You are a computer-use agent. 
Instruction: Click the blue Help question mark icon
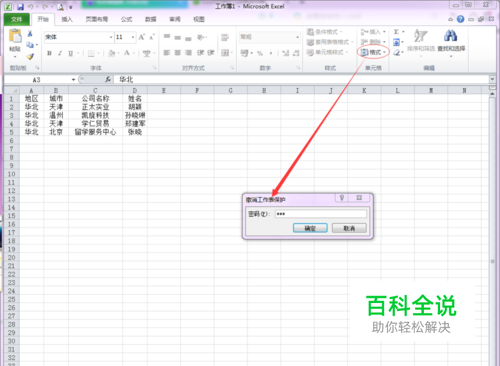(x=461, y=19)
